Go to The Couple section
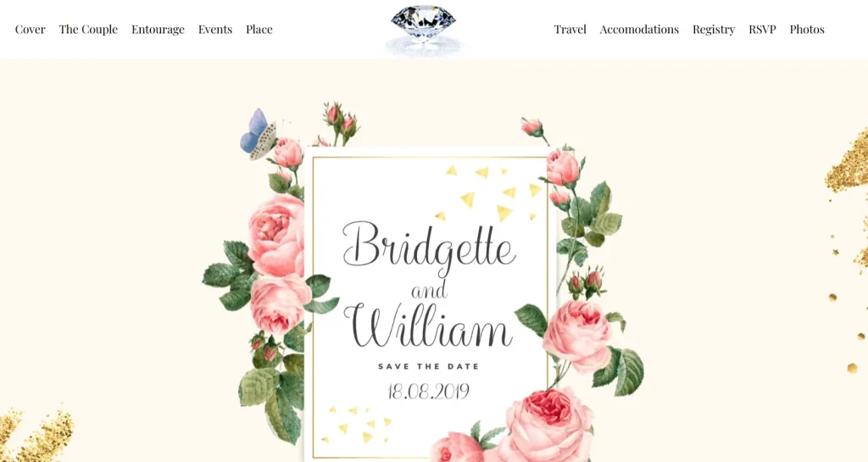868x462 pixels. click(88, 30)
